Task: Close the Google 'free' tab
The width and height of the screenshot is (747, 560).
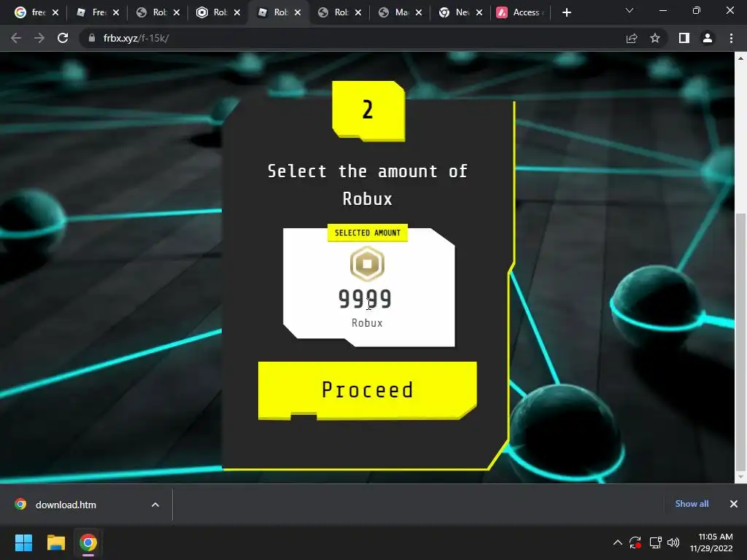Action: pyautogui.click(x=55, y=12)
